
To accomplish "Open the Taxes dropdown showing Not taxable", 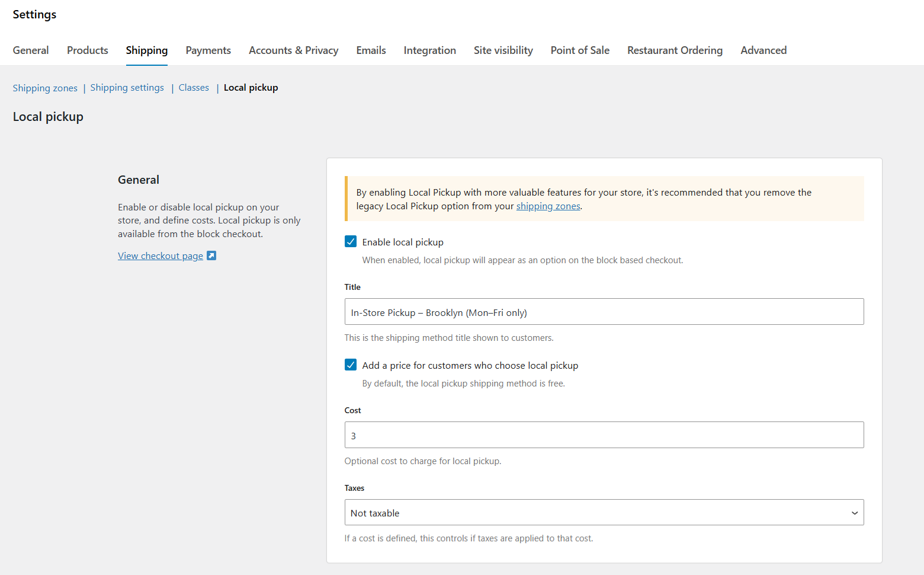I will pyautogui.click(x=604, y=512).
